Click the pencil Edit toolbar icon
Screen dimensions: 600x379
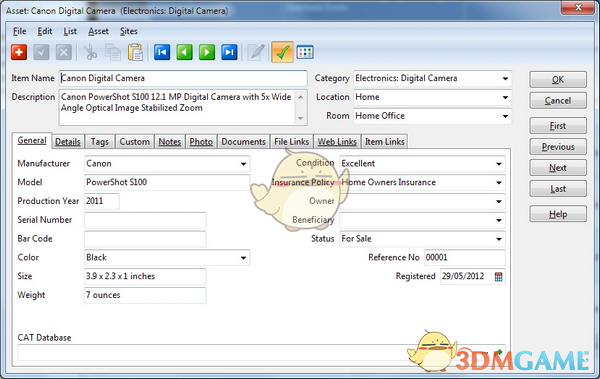click(256, 52)
